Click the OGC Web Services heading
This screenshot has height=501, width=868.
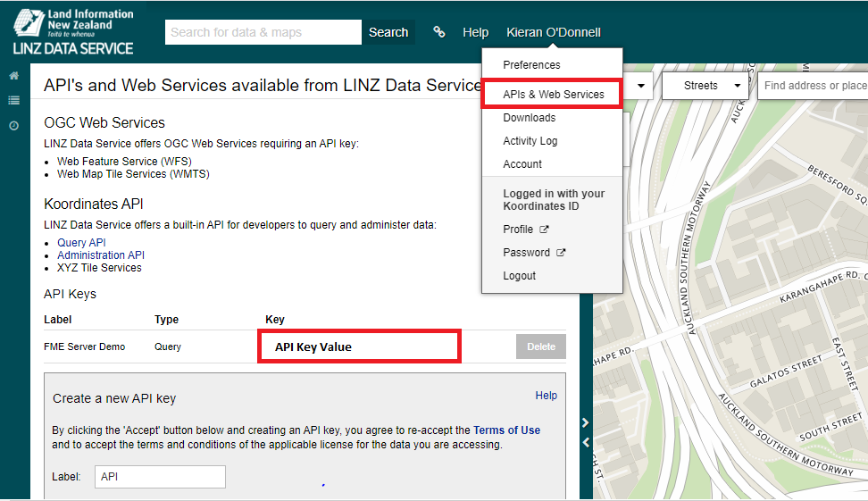tap(104, 122)
